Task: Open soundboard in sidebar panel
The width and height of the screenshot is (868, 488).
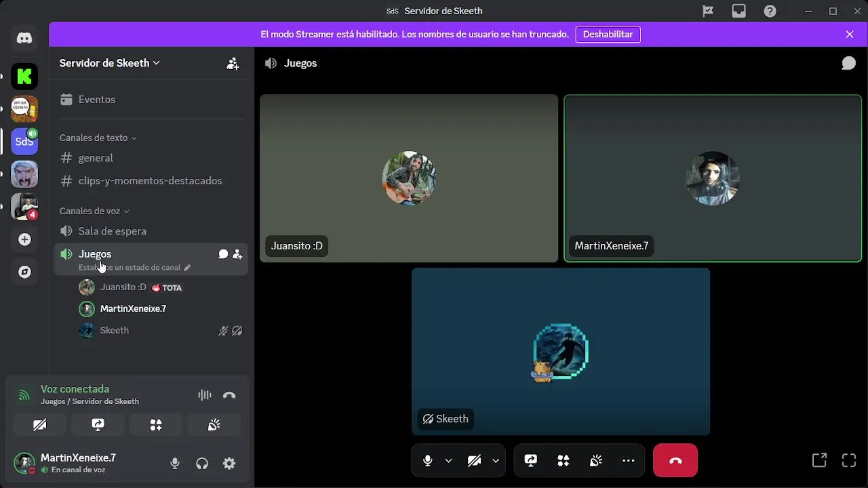Action: (214, 425)
